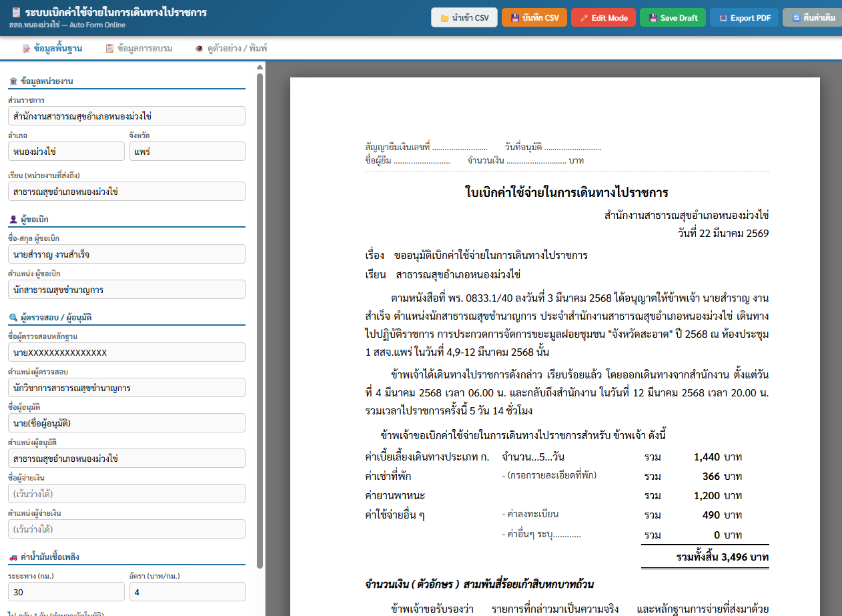842x616 pixels.
Task: Click the total รวมทั้งสิ้น 3,496 บาท
Action: (723, 557)
